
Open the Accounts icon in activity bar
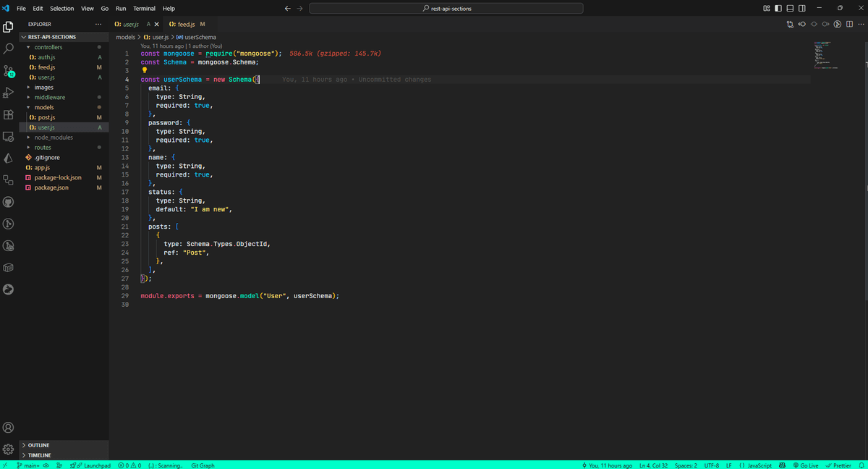(9, 428)
